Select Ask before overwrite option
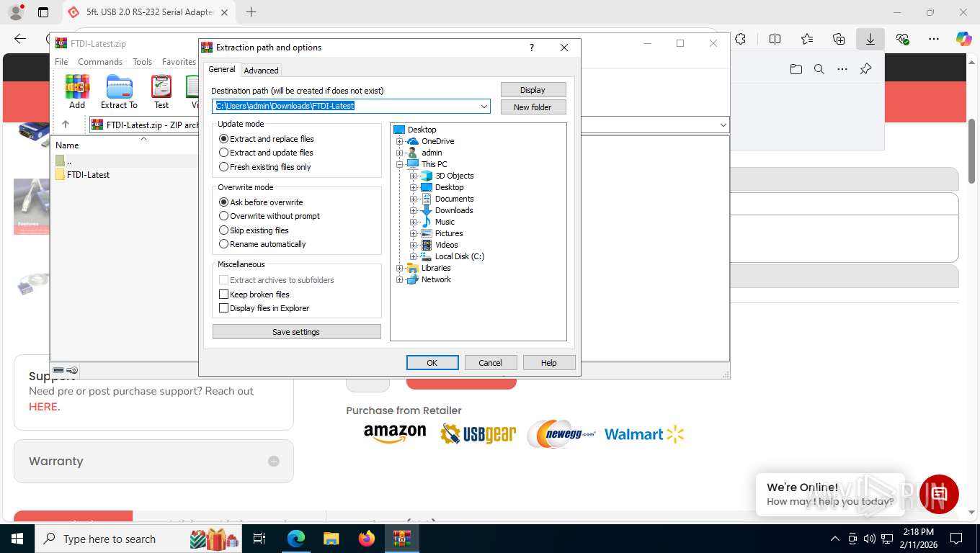Screen dimensions: 980x553 (261, 202)
